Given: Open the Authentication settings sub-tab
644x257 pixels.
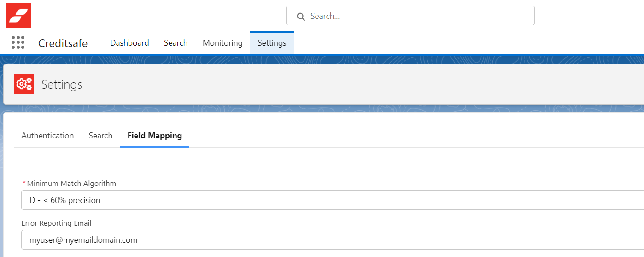Looking at the screenshot, I should pos(47,136).
